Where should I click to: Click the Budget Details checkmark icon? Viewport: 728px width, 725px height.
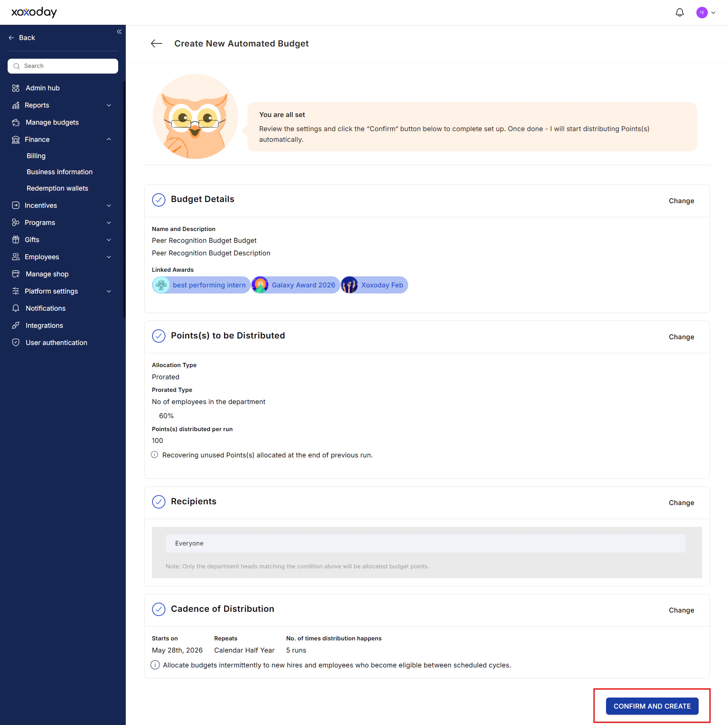coord(159,200)
